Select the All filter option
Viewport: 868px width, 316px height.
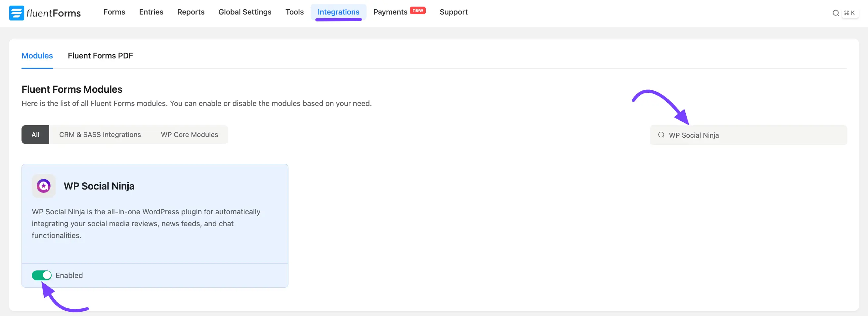coord(35,134)
